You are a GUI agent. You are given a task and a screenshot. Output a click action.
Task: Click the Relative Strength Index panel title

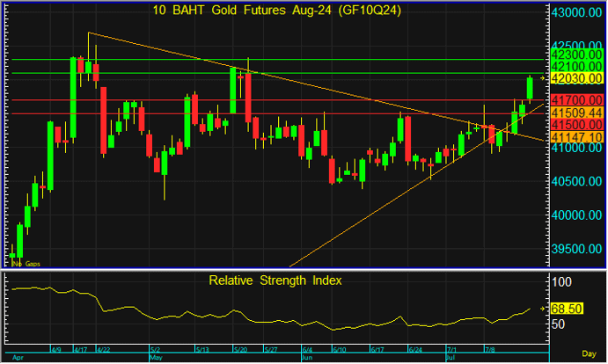(x=275, y=280)
